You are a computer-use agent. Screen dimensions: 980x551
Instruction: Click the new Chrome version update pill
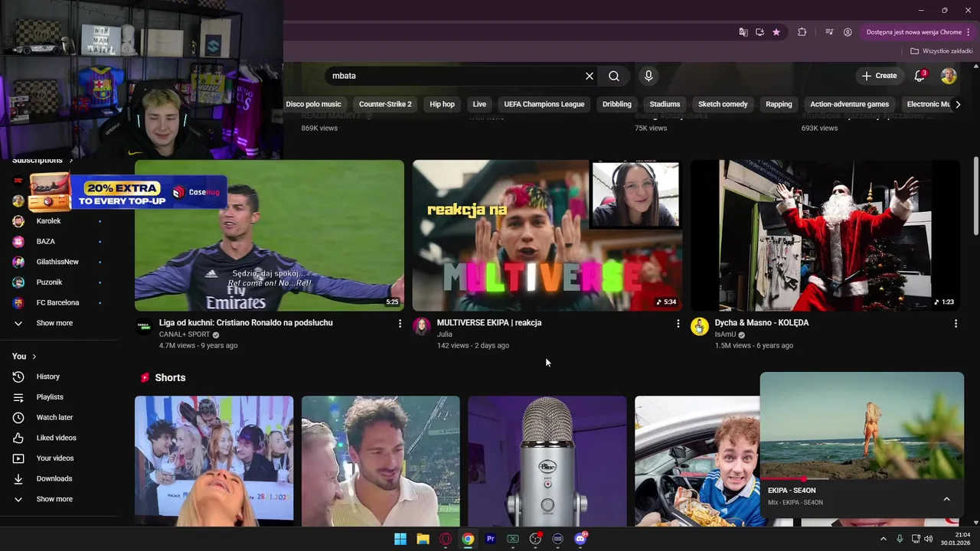pos(914,32)
